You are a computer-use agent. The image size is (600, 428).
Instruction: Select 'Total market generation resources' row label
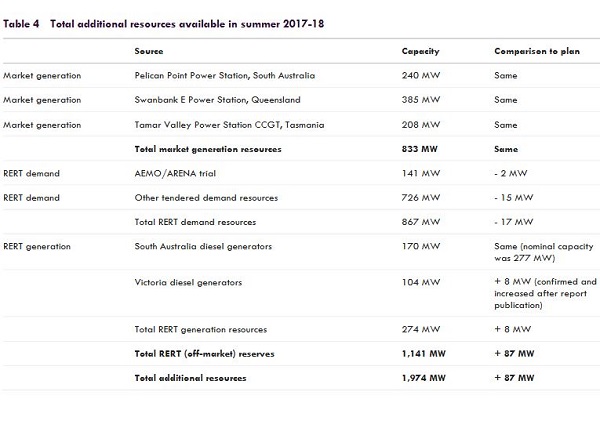[x=208, y=149]
